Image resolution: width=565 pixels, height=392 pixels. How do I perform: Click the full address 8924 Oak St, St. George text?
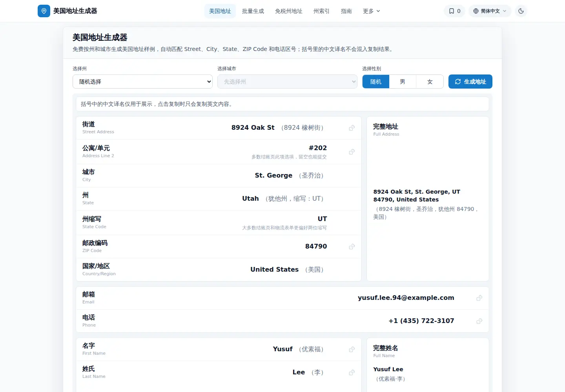click(x=417, y=196)
